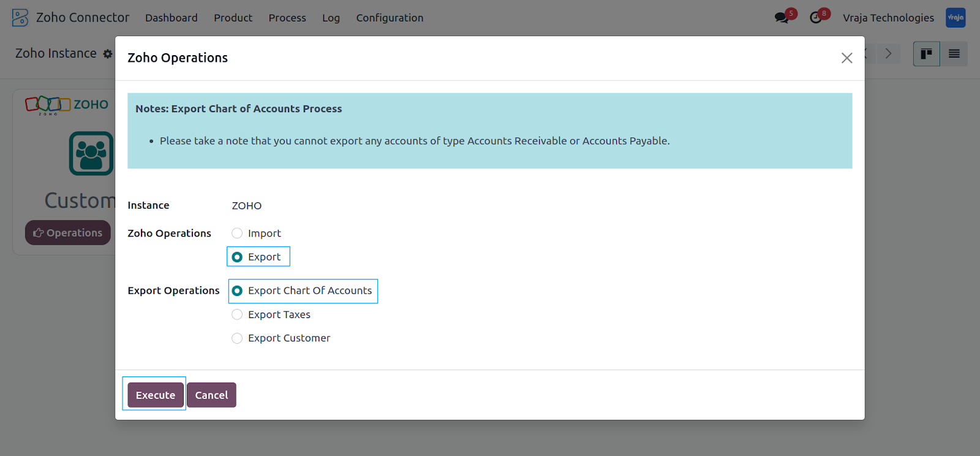This screenshot has width=980, height=456.
Task: Select the Export radio option
Action: tap(237, 257)
